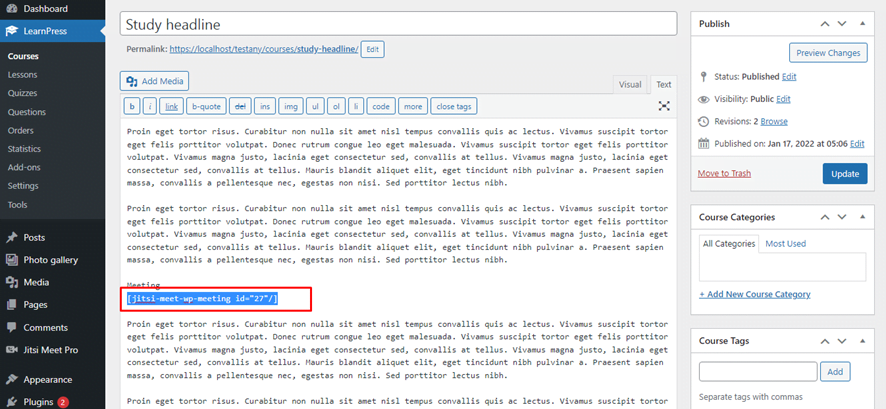Click the link quicktag button
The height and width of the screenshot is (409, 886).
pyautogui.click(x=172, y=106)
